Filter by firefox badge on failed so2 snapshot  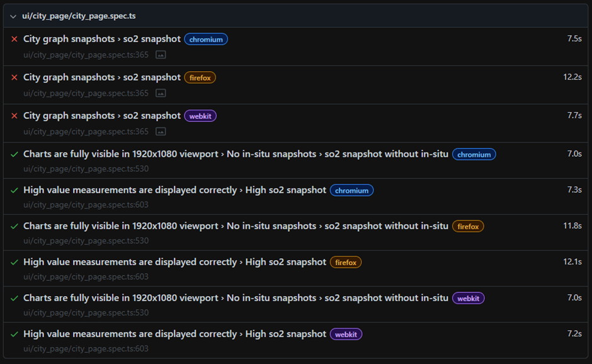(x=200, y=77)
